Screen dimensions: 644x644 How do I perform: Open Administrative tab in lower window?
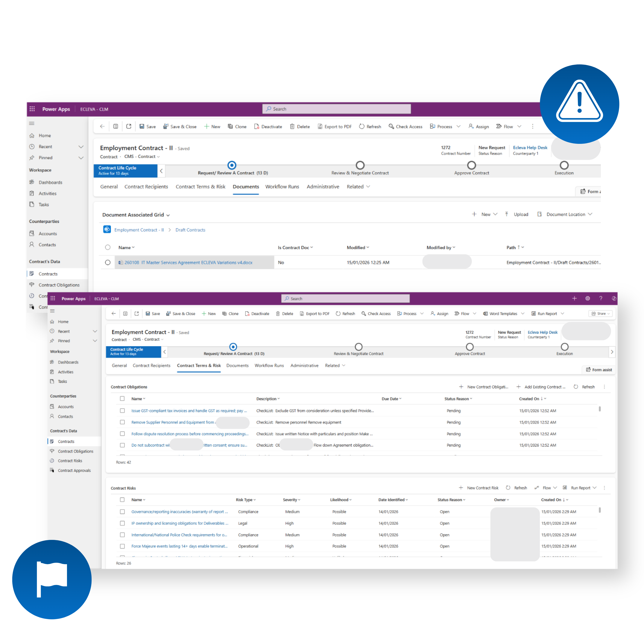304,366
